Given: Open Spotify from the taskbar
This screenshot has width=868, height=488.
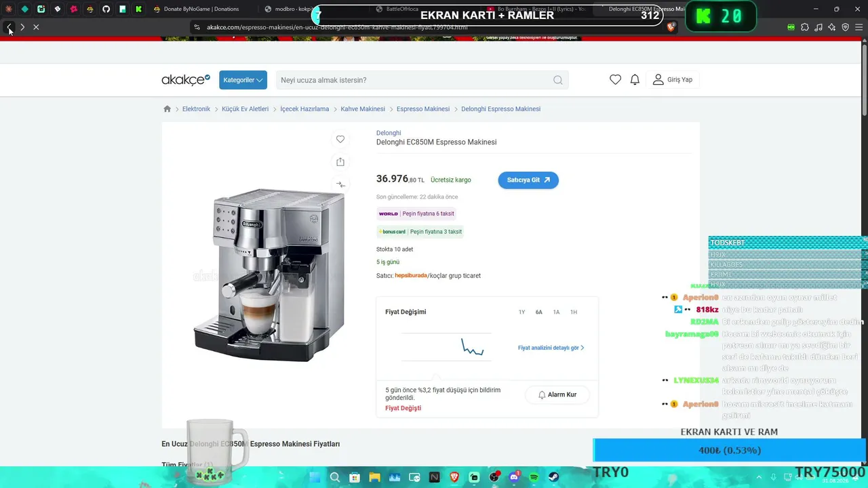Looking at the screenshot, I should coord(534,477).
